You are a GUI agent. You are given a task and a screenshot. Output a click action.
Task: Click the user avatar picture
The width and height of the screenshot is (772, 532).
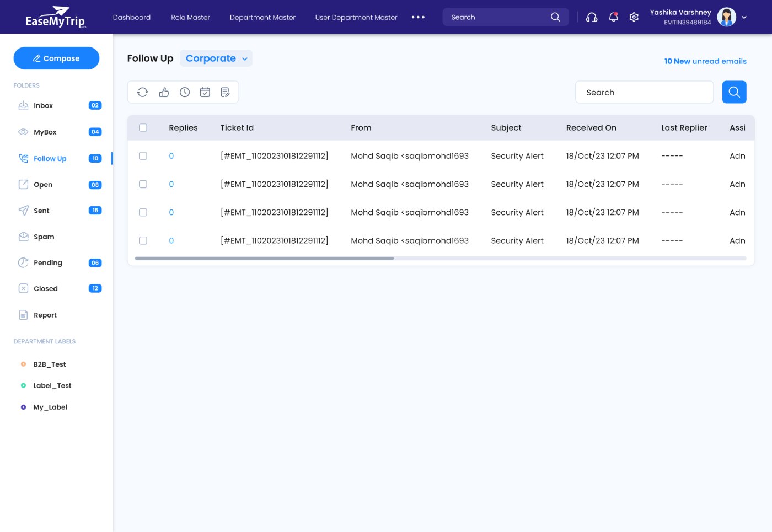coord(726,17)
